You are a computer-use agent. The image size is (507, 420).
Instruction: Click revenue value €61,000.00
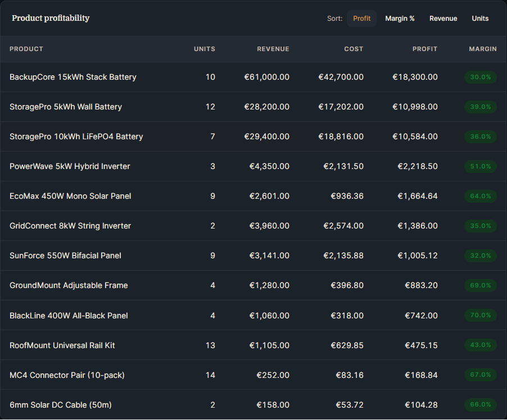pyautogui.click(x=267, y=77)
